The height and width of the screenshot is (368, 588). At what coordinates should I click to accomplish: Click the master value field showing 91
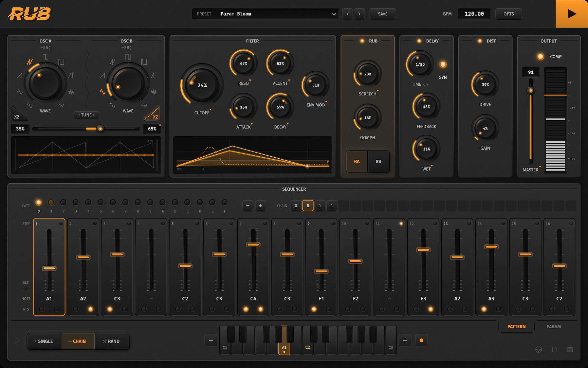(x=531, y=72)
